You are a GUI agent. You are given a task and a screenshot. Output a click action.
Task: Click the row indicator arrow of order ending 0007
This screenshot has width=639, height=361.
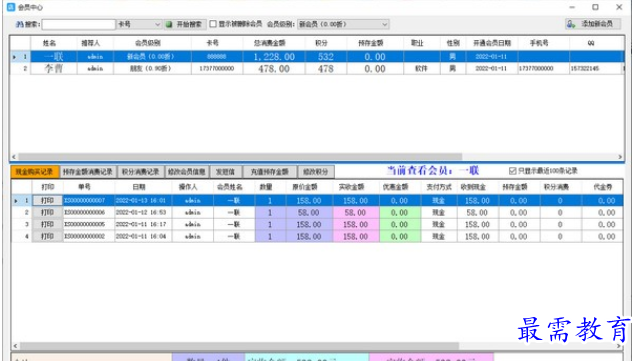16,201
